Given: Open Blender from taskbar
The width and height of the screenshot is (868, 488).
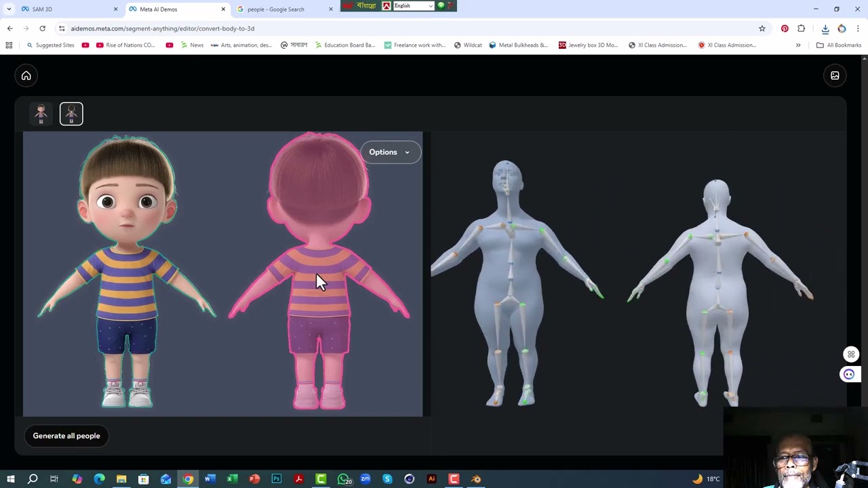Looking at the screenshot, I should click(476, 479).
